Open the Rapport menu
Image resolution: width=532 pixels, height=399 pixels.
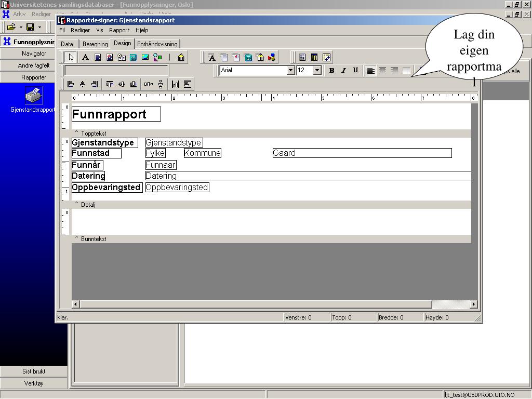tap(119, 30)
